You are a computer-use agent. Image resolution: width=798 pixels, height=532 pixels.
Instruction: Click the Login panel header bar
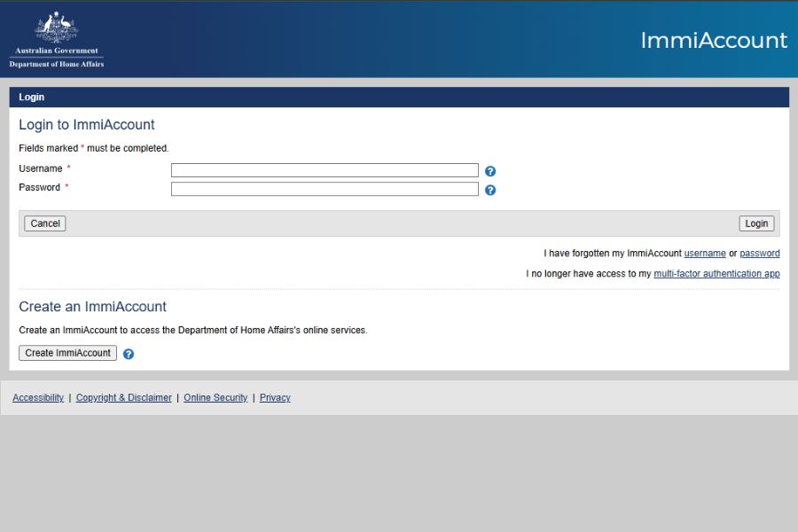point(399,97)
